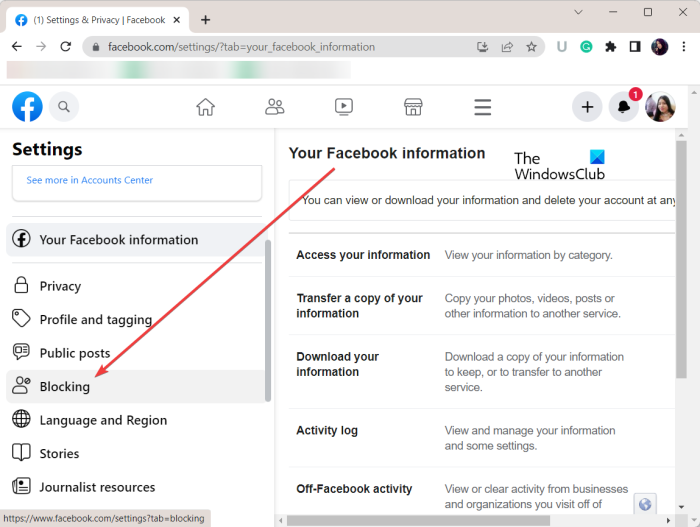Open Access your information row

point(482,255)
